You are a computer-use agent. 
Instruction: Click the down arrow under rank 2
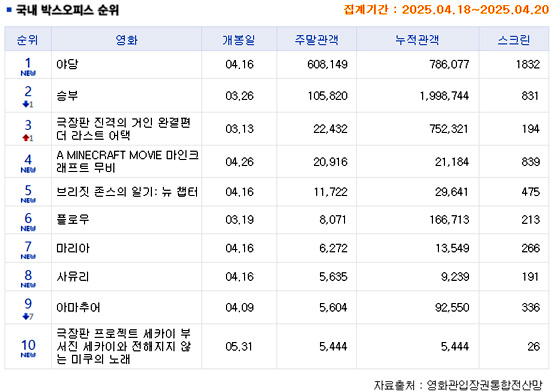[26, 104]
